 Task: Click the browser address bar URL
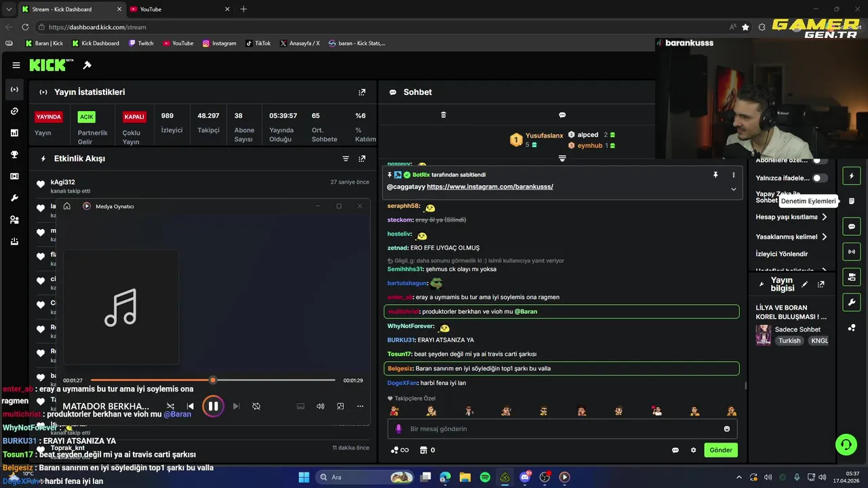pyautogui.click(x=97, y=27)
